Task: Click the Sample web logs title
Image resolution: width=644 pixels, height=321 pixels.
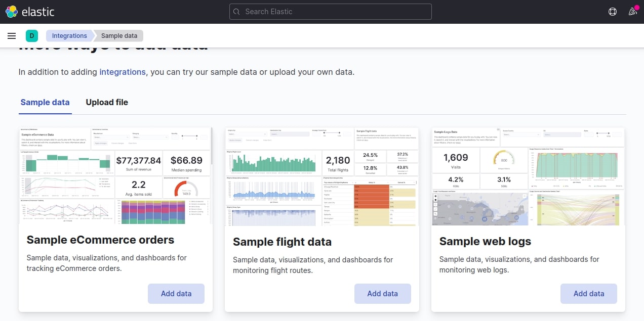Action: click(x=485, y=241)
